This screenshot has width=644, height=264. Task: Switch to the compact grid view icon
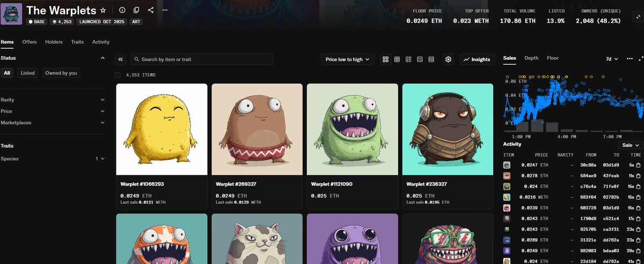click(397, 59)
